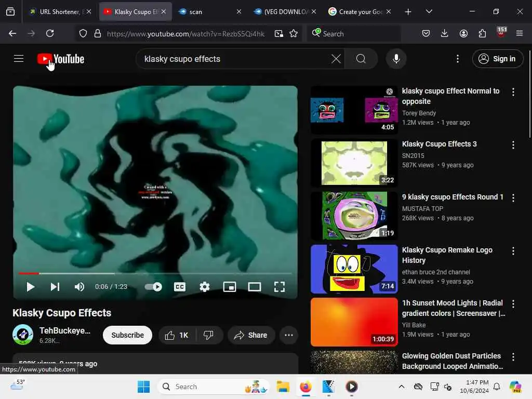532x399 pixels.
Task: Click the magnifier search button
Action: click(361, 59)
